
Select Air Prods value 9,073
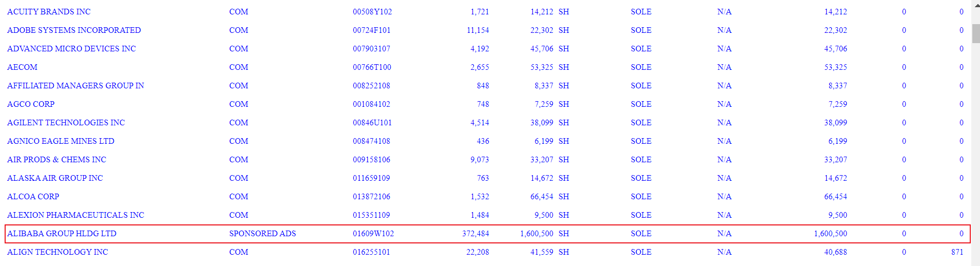[x=479, y=160]
